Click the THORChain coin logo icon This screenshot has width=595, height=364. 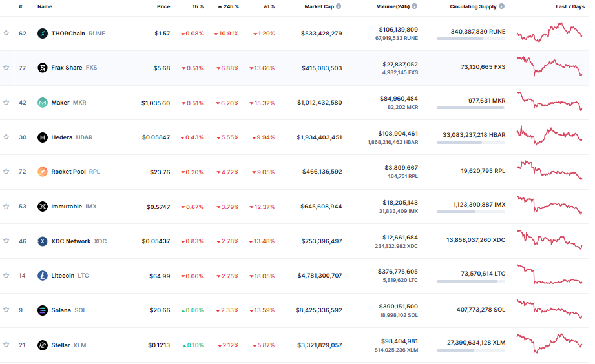pyautogui.click(x=43, y=34)
